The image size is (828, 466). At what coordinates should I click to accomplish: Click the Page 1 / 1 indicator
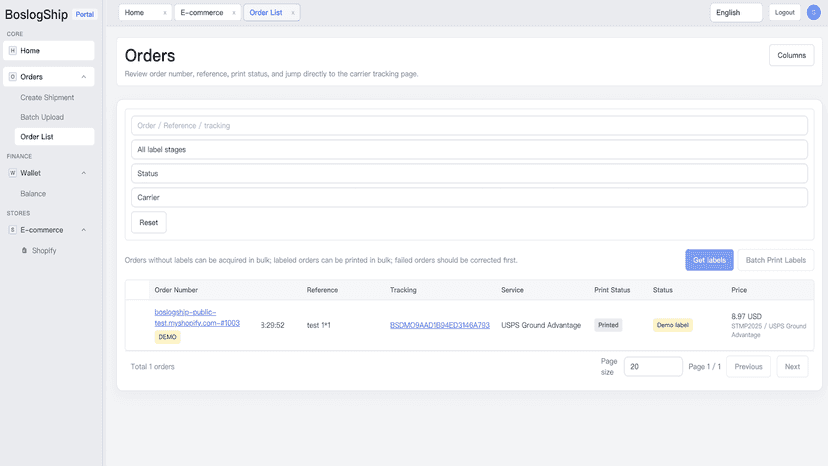click(704, 367)
